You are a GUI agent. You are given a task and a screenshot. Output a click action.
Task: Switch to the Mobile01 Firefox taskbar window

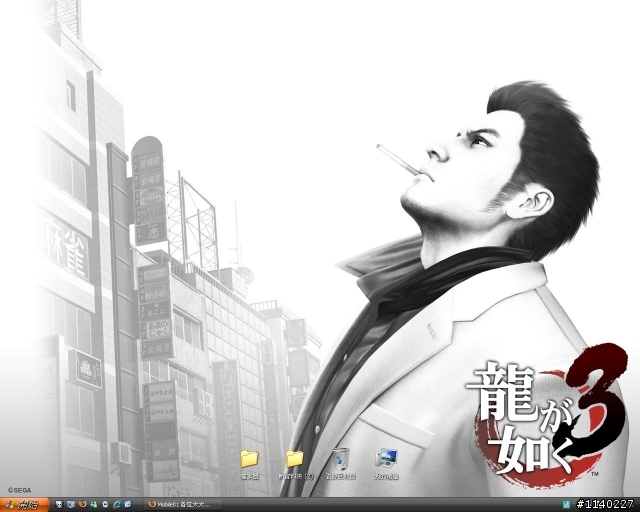coord(183,505)
